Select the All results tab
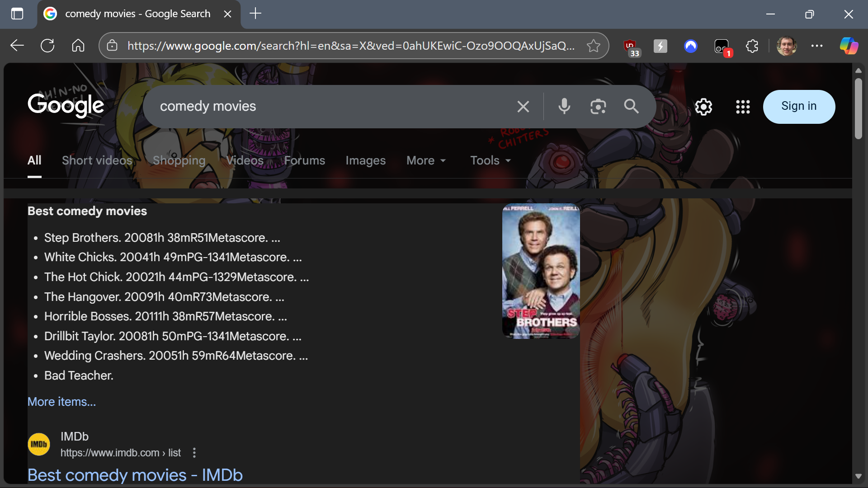868x488 pixels. pos(34,160)
